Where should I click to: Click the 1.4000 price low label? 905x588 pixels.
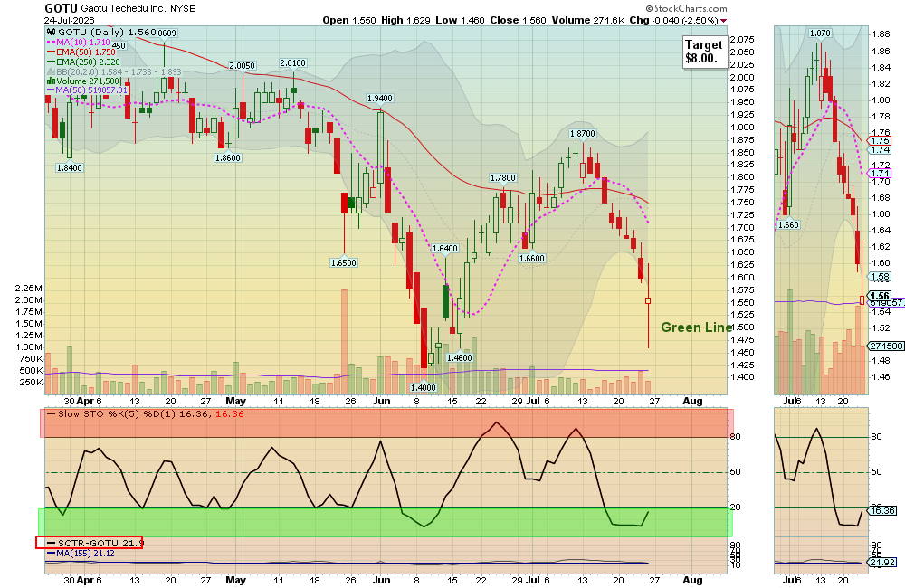[x=423, y=388]
